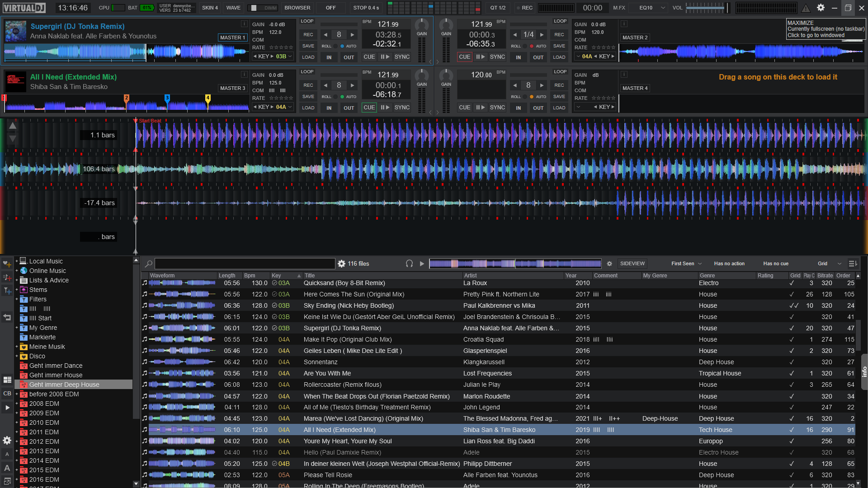The image size is (868, 488).
Task: Click the add filter folder icon
Action: click(x=7, y=291)
